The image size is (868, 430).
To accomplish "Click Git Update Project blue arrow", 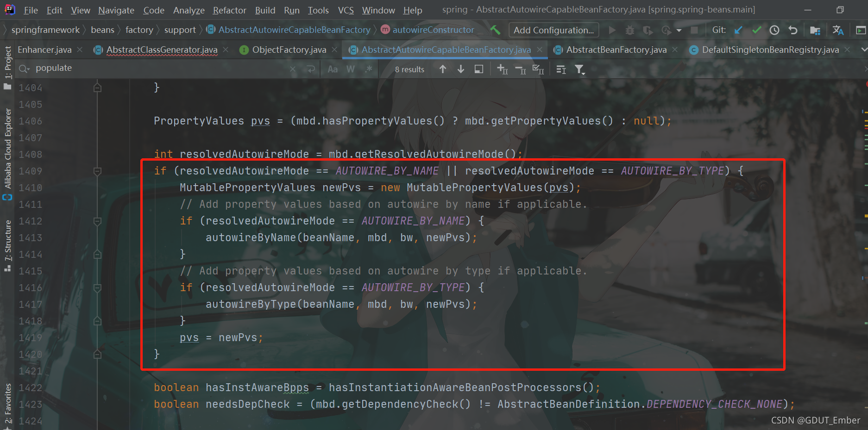I will [x=739, y=30].
